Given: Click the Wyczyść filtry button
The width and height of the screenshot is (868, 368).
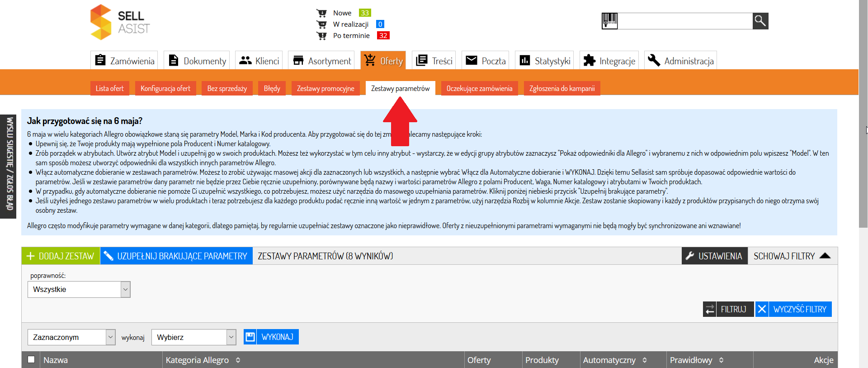Looking at the screenshot, I should coord(793,309).
